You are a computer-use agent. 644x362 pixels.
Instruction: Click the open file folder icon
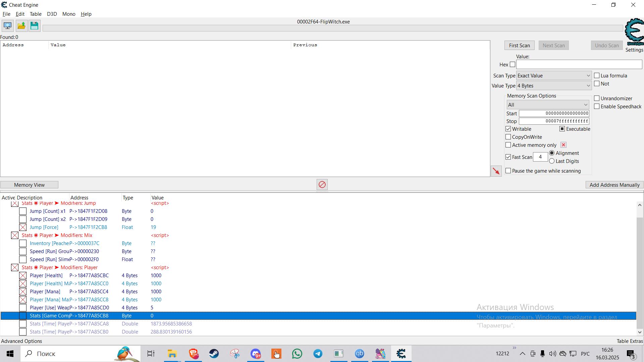[21, 26]
